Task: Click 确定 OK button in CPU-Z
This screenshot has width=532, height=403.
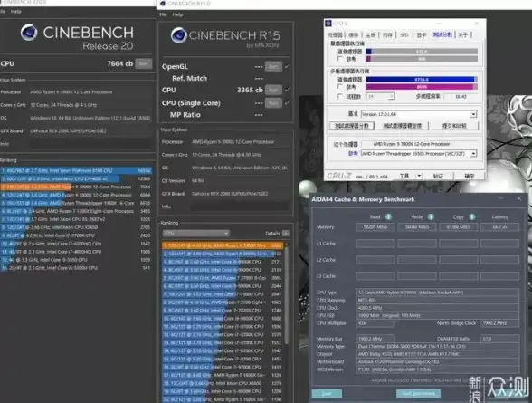Action: coord(469,176)
